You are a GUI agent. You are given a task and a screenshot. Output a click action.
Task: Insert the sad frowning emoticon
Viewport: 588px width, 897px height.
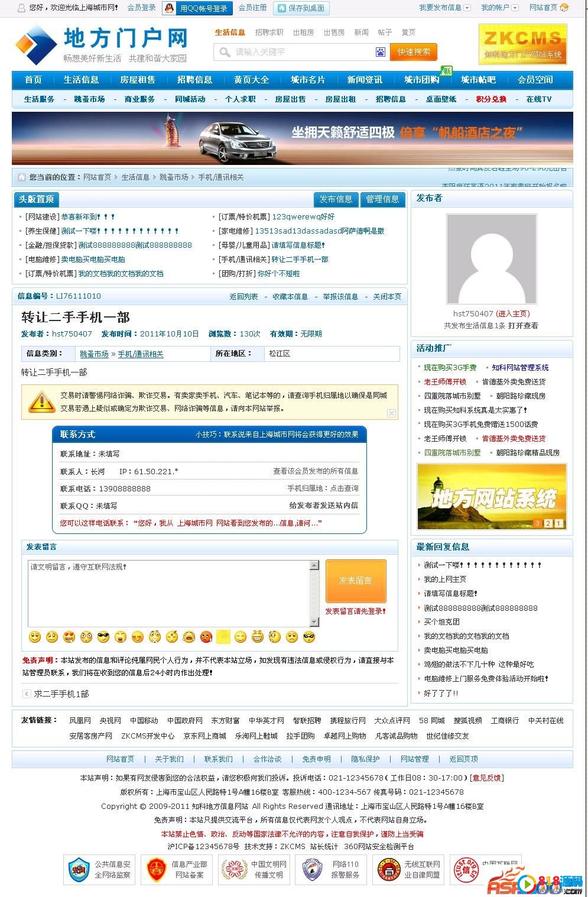click(x=291, y=637)
